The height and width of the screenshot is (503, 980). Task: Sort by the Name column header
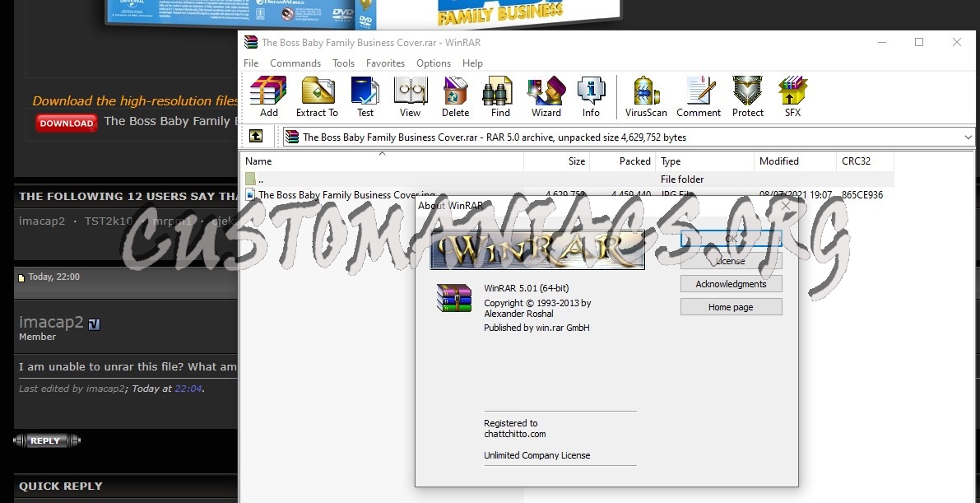381,161
